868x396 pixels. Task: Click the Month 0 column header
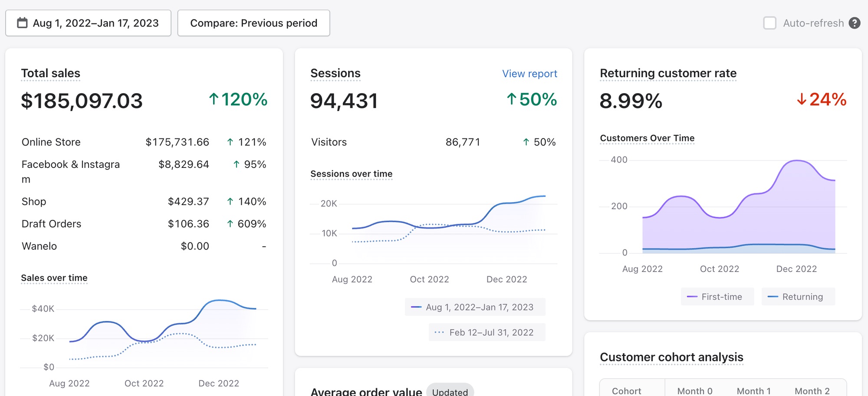point(695,391)
